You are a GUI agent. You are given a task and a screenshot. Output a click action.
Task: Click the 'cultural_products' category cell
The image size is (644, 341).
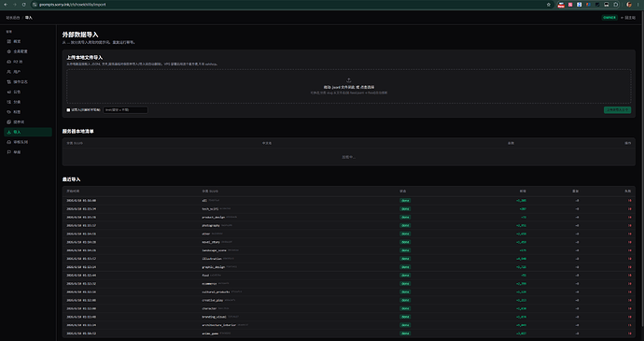point(216,292)
